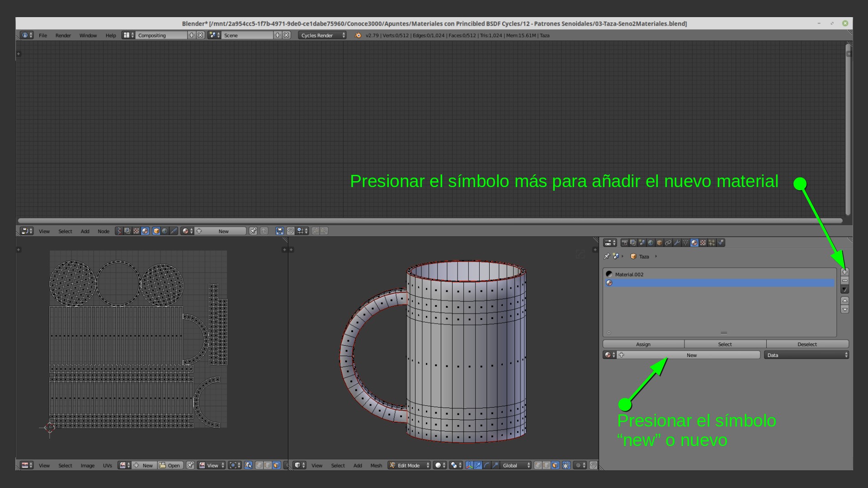Open the Material properties tab
Screen dimensions: 868x488
click(694, 243)
